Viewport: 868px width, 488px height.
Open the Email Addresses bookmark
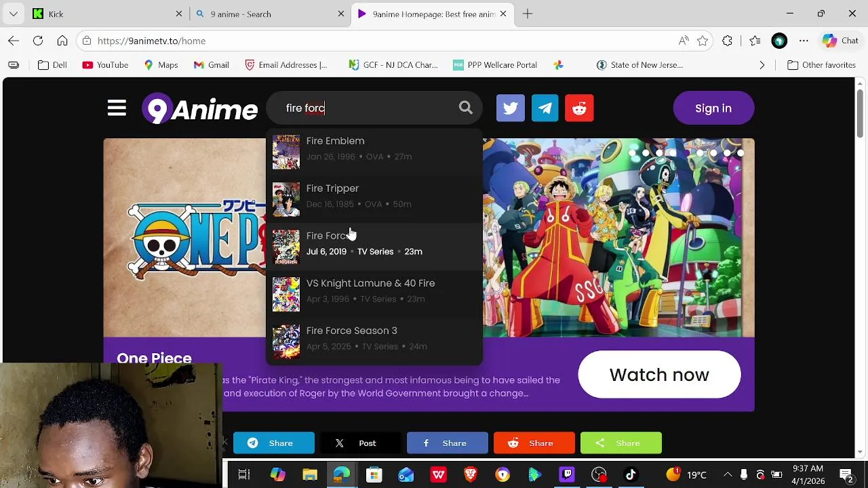click(285, 65)
